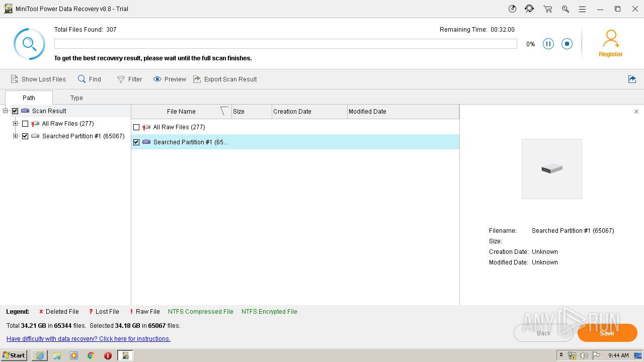Expand All Raw Files tree node
Viewport: 644px width, 362px height.
[x=16, y=124]
